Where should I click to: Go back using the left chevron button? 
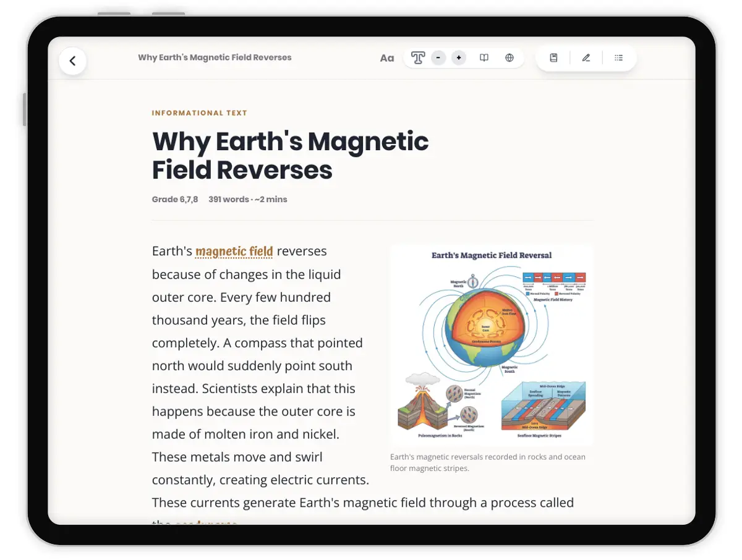point(72,61)
